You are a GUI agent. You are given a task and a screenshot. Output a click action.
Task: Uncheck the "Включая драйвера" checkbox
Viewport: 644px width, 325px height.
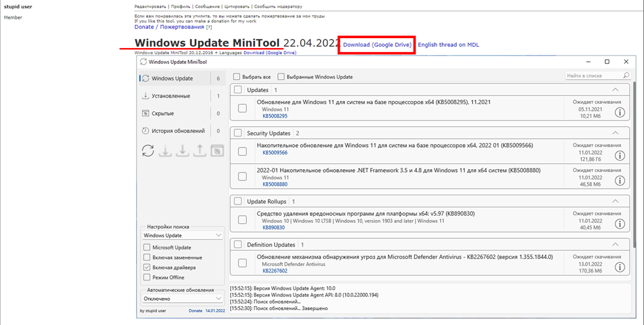pyautogui.click(x=146, y=267)
